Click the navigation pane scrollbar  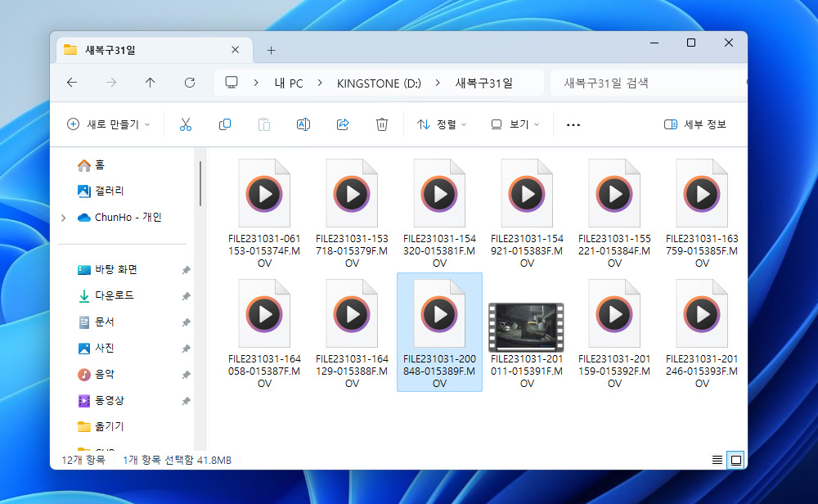pos(200,183)
